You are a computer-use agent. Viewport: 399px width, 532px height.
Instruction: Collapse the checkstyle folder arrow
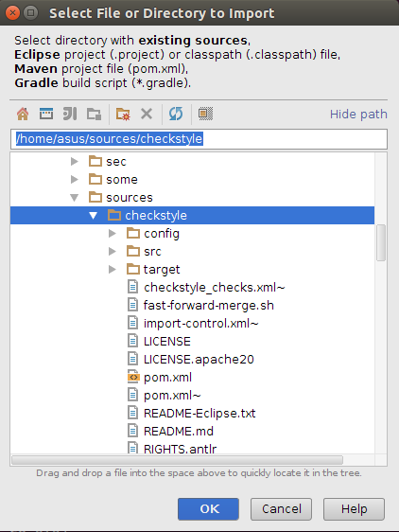pyautogui.click(x=94, y=216)
